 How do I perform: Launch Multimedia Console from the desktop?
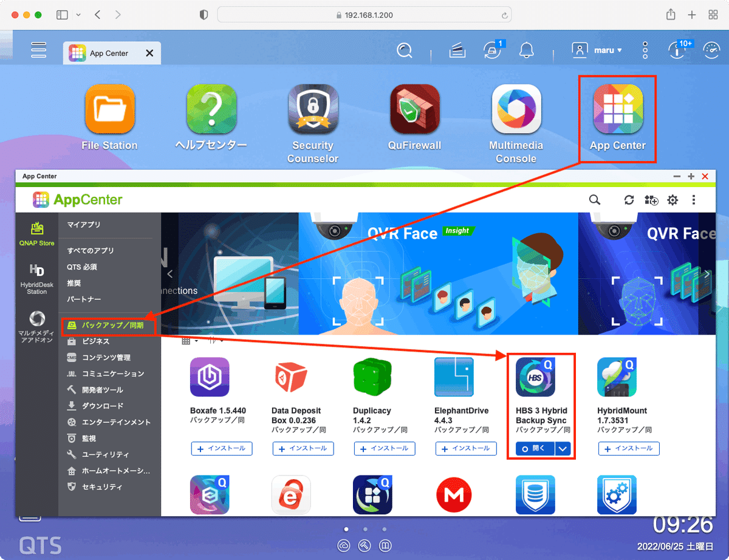[516, 109]
